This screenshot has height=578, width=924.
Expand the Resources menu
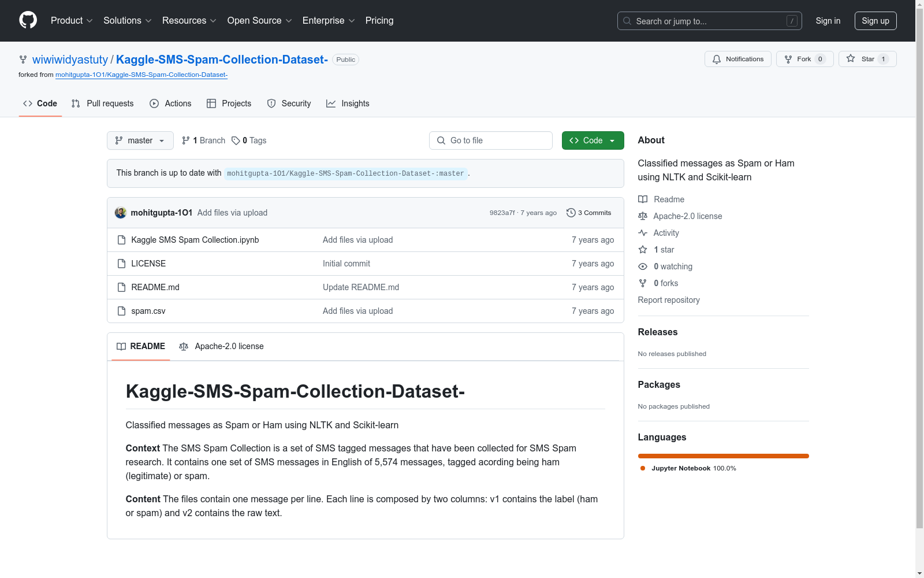(189, 21)
